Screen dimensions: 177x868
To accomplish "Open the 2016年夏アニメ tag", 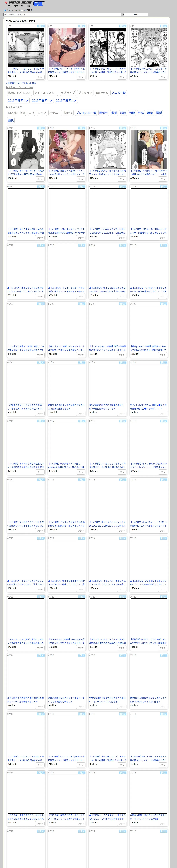I will [x=66, y=100].
